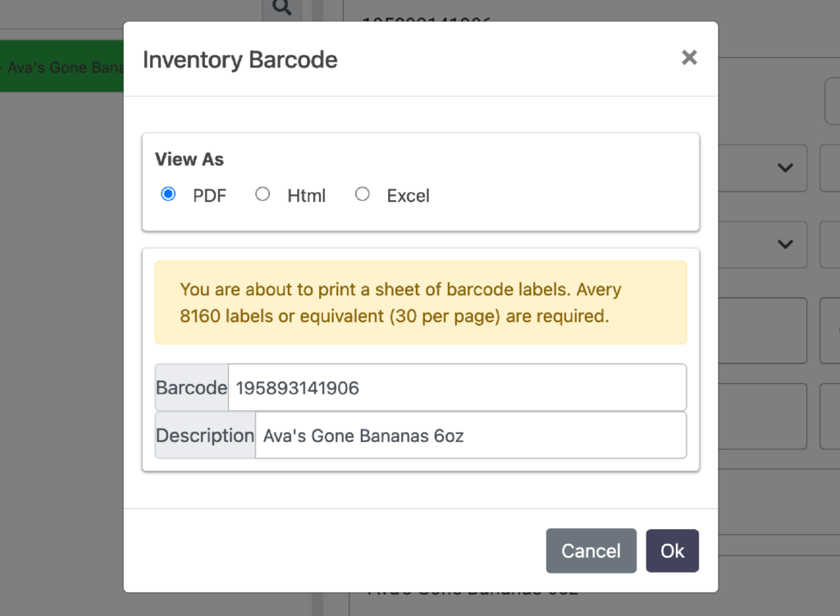Screen dimensions: 840x616
Task: Select Excel as the view format
Action: (x=362, y=194)
